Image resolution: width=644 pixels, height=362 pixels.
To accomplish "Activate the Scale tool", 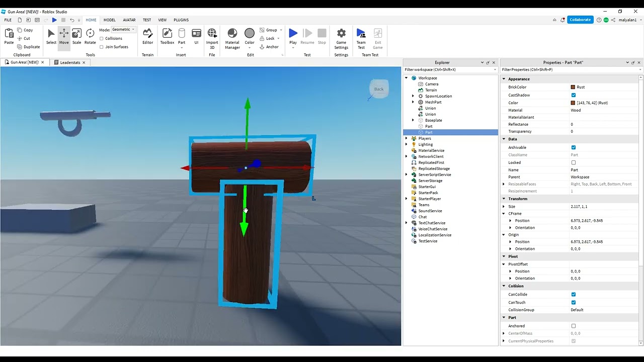I will click(76, 37).
